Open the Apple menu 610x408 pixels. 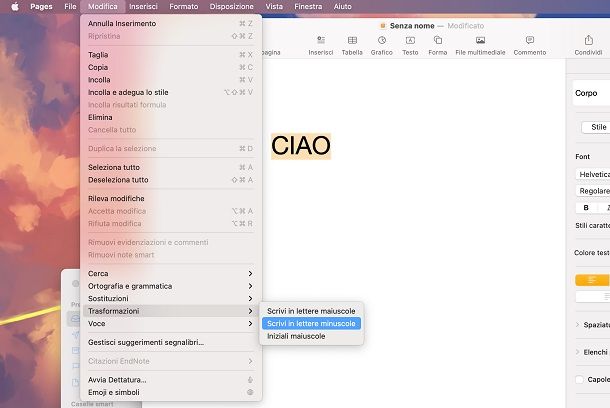point(15,7)
